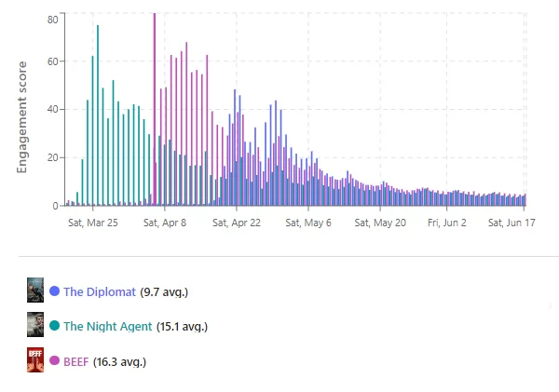Open The Diplomat title link

coord(100,292)
